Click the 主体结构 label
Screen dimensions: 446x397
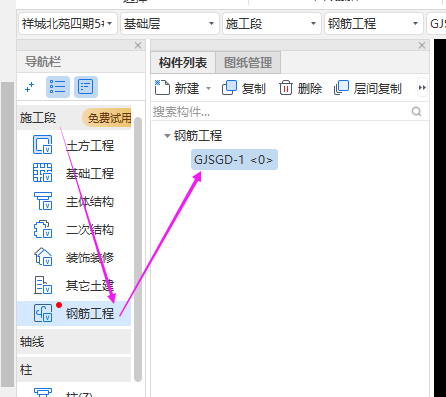[x=90, y=202]
